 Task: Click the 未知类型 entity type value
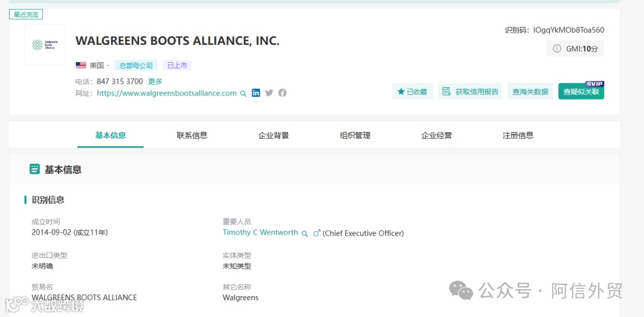pos(237,266)
